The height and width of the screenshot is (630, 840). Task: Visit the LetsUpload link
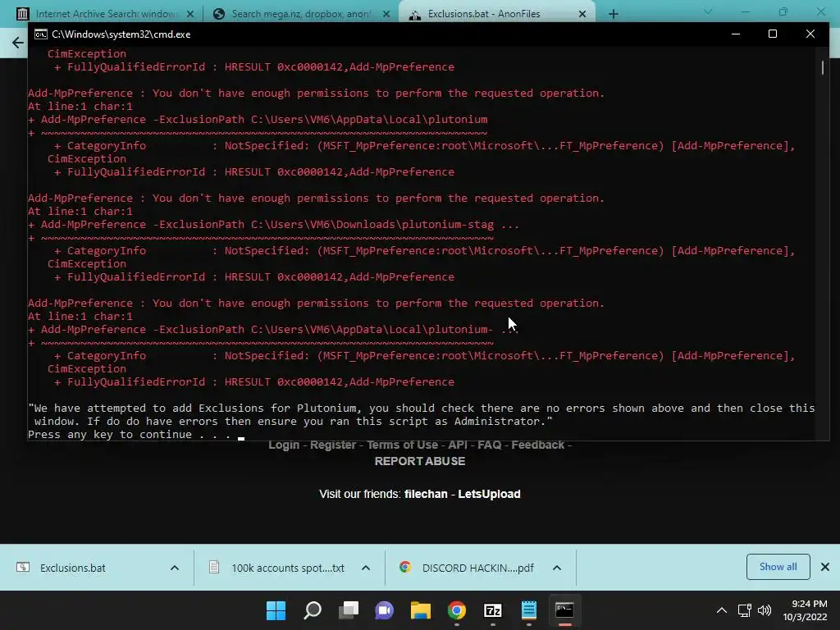tap(489, 494)
